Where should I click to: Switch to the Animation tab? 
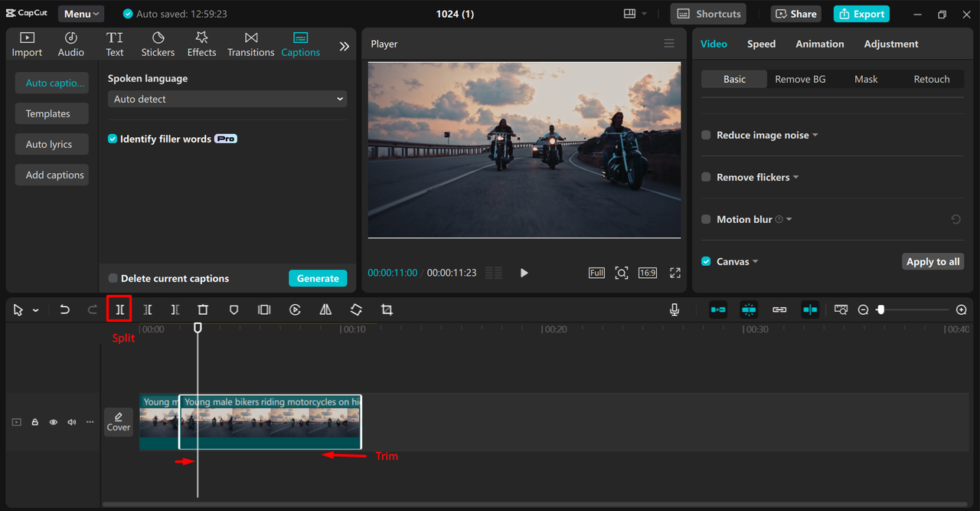pyautogui.click(x=819, y=44)
